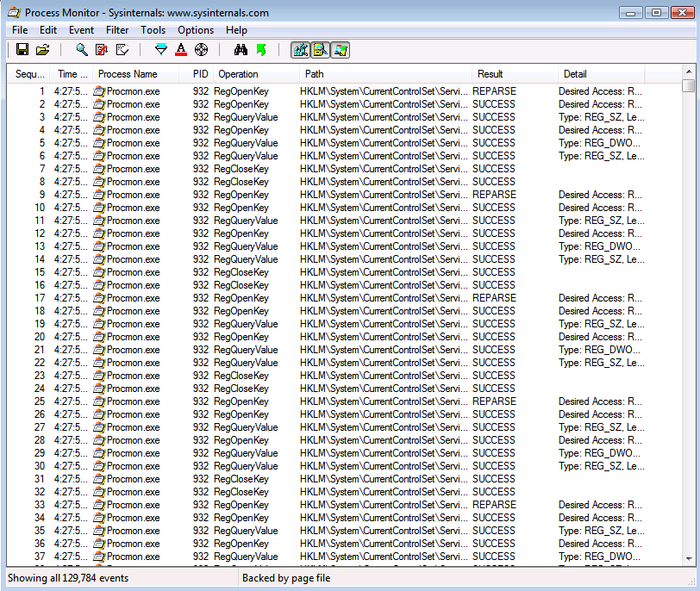Select HKLM path cell in sequence row 24
Screen dimensions: 700x591
pos(384,389)
